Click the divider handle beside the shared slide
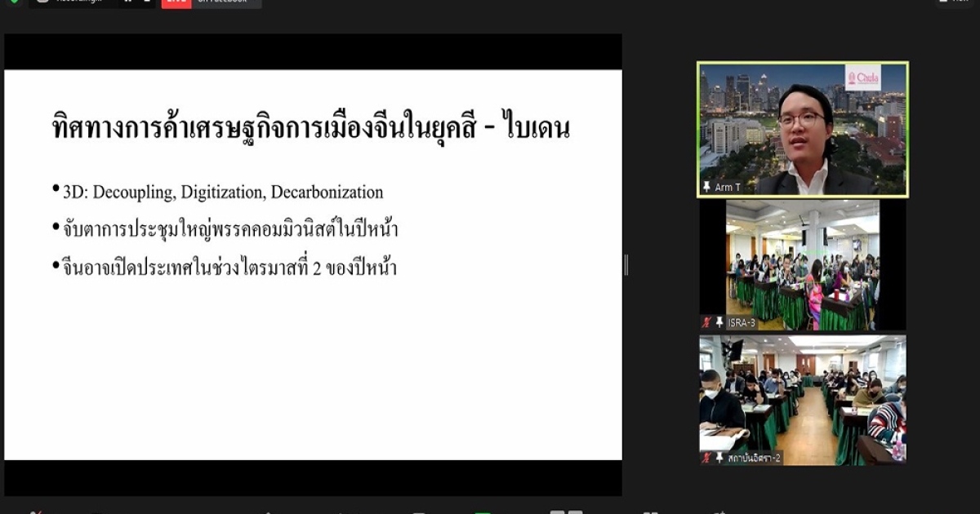The width and height of the screenshot is (980, 514). pos(626,265)
